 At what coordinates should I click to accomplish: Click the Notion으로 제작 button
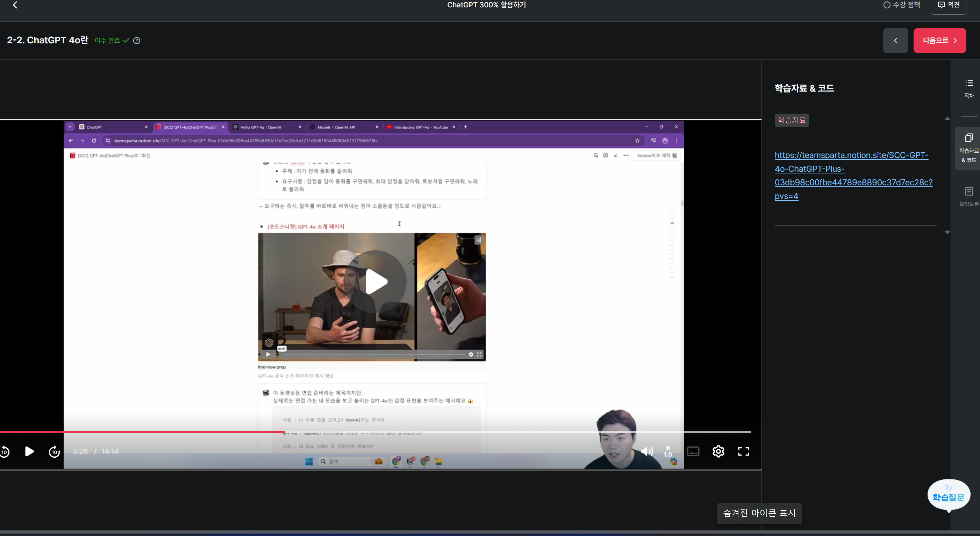657,156
